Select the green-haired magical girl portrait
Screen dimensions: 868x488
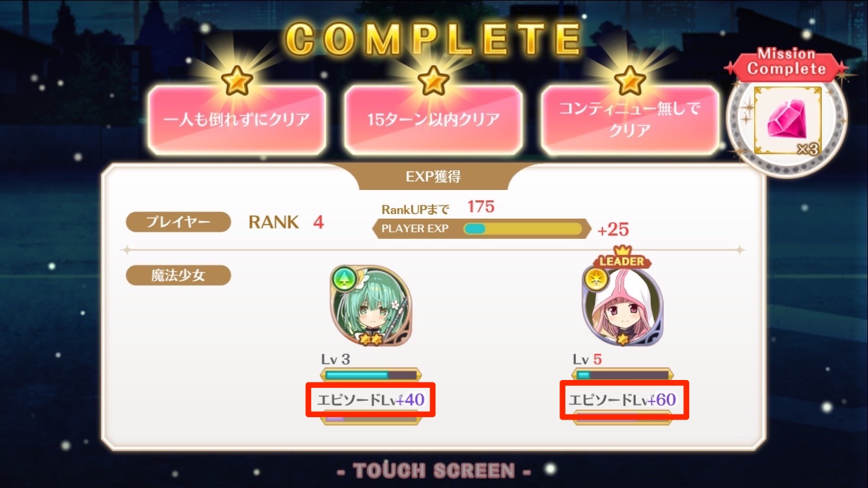[x=371, y=305]
